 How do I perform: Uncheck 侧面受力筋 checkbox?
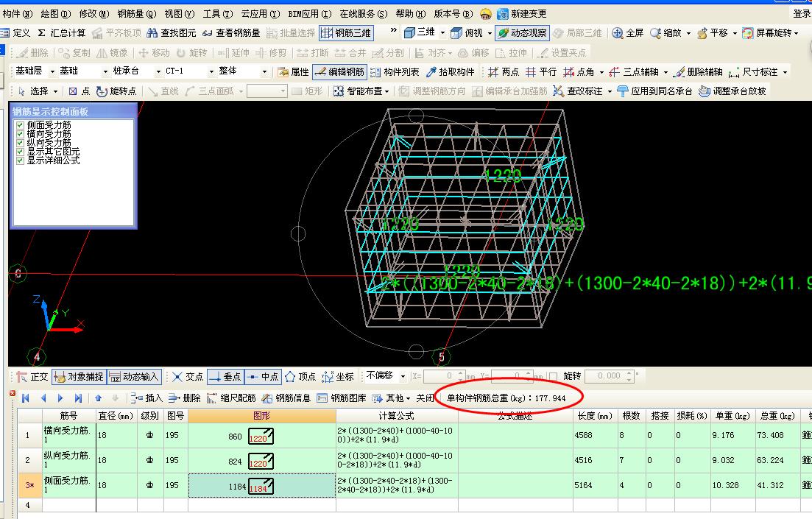coord(20,125)
